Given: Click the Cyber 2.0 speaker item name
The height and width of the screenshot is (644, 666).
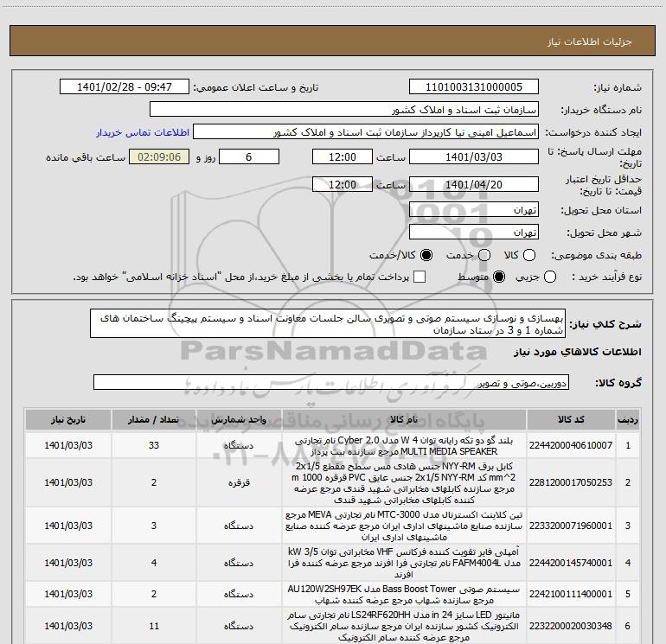Looking at the screenshot, I should tap(404, 446).
